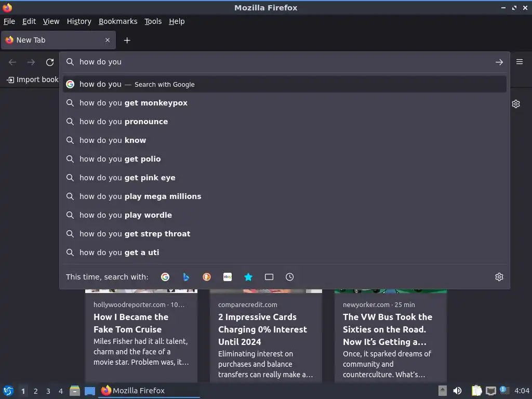Click the update notification tray icon

504,390
